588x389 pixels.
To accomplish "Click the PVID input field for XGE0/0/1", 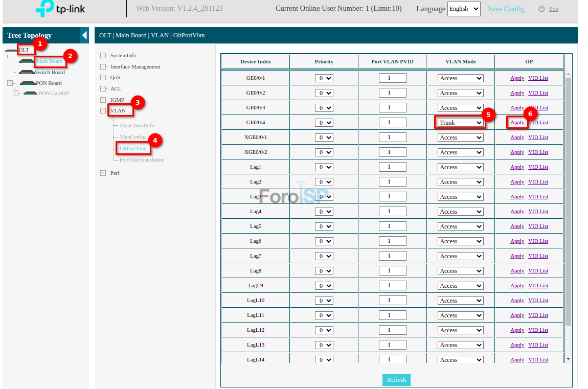I will 392,138.
